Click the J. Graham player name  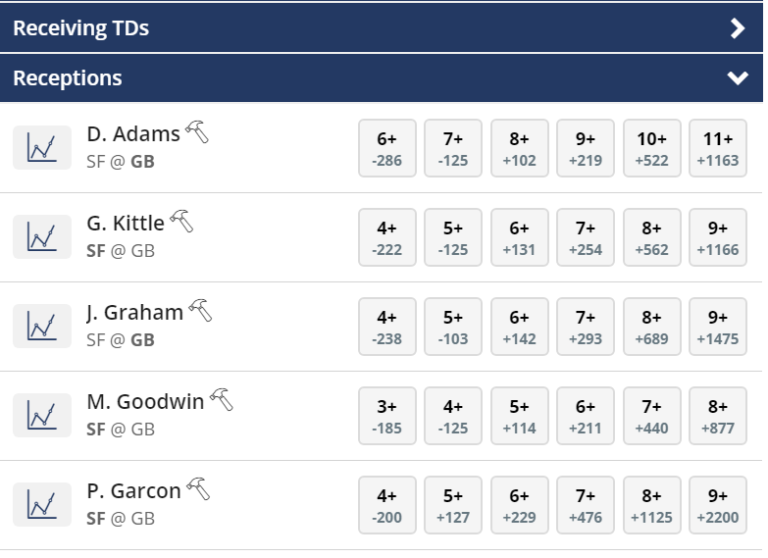[x=135, y=313]
